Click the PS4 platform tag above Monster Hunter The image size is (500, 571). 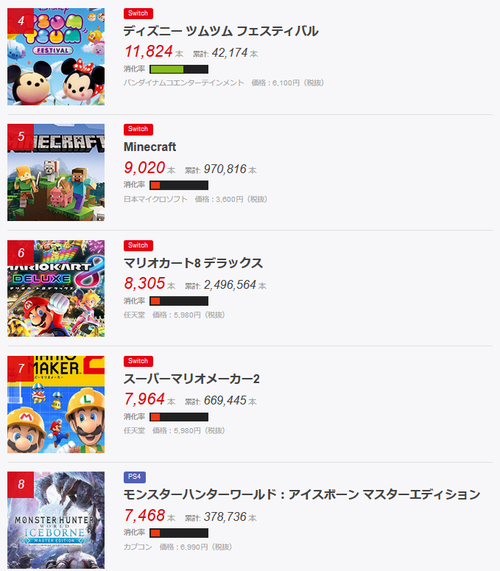[x=135, y=477]
